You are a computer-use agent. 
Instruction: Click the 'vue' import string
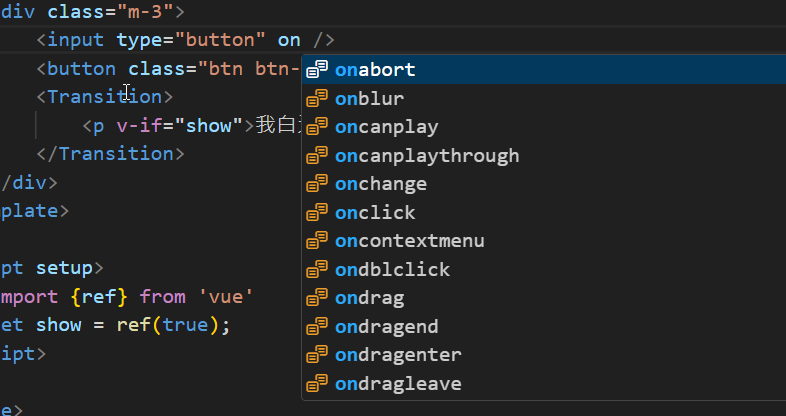pos(227,297)
